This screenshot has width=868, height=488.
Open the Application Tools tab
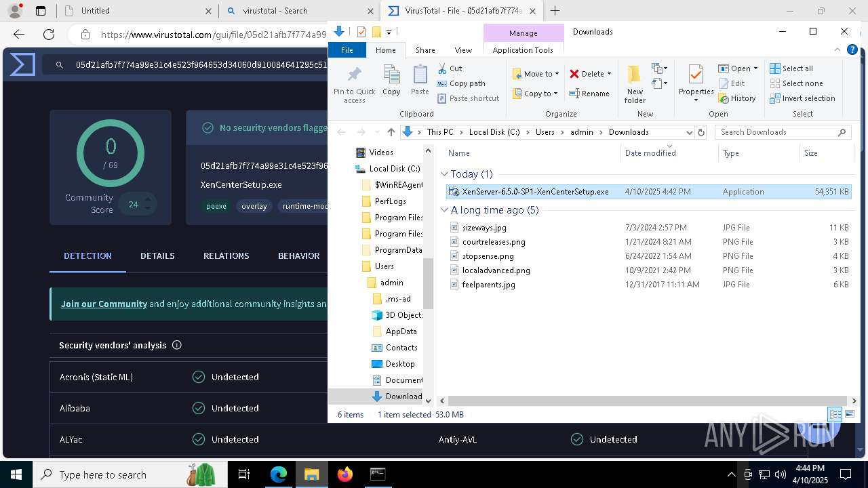pyautogui.click(x=523, y=50)
